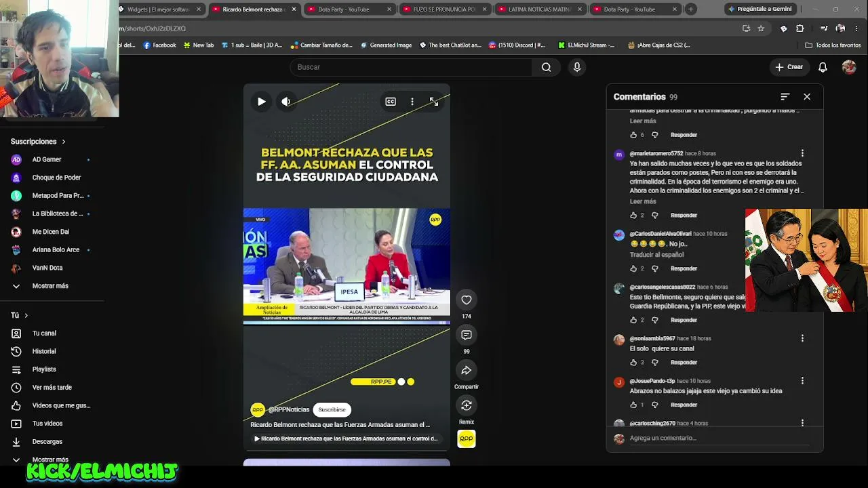Image resolution: width=868 pixels, height=488 pixels.
Task: Open Ver más tarde in sidebar
Action: (x=51, y=388)
